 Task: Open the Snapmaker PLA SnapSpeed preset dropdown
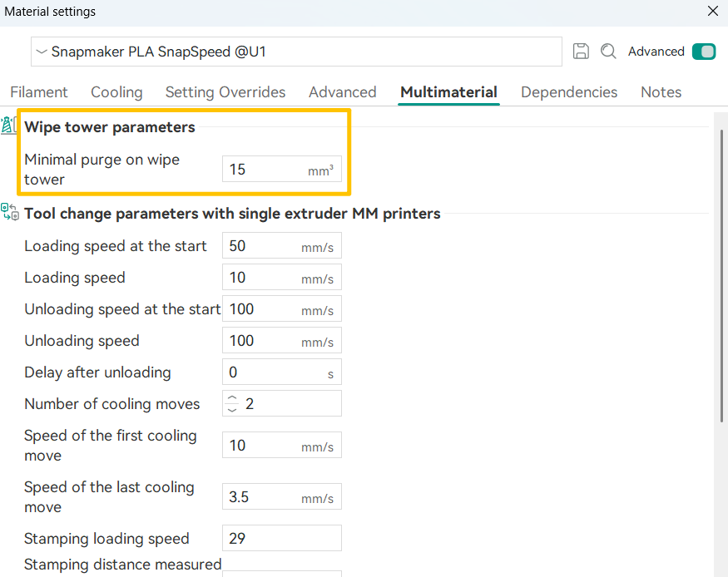click(296, 52)
